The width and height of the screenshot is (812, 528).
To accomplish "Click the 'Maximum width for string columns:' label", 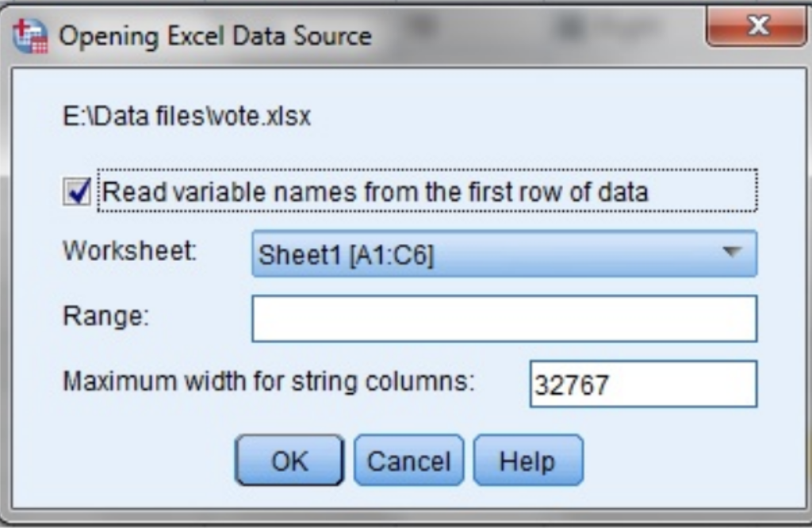I will 269,383.
